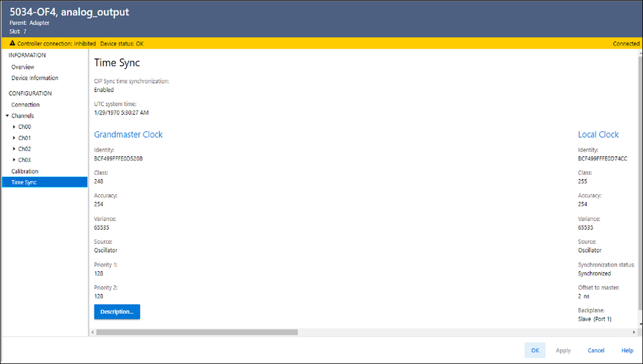Expand the Ch01 channel node

tap(14, 138)
